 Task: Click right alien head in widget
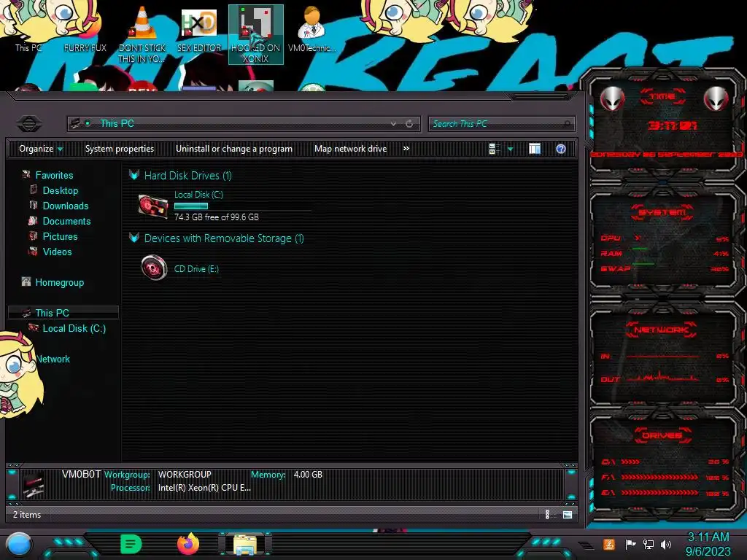point(716,98)
